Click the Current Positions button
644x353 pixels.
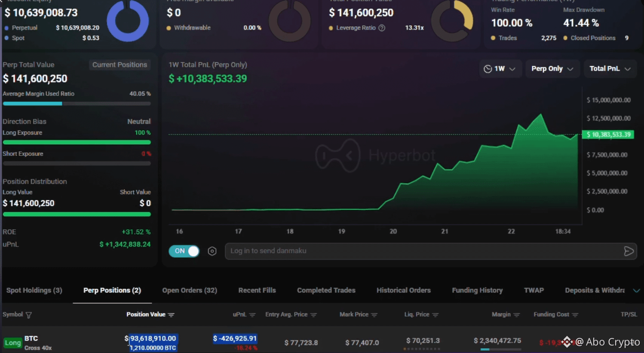tap(120, 65)
